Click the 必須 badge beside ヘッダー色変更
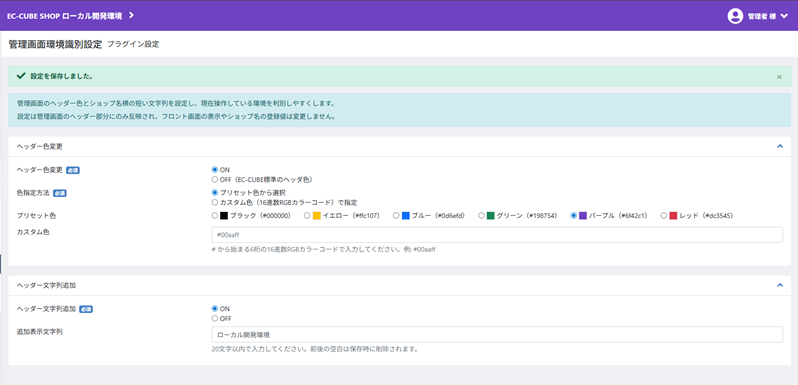This screenshot has height=385, width=798. point(73,170)
